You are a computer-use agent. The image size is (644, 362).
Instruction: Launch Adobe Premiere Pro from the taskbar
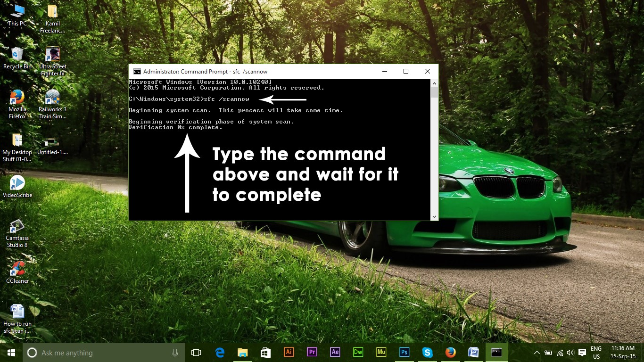click(x=312, y=353)
